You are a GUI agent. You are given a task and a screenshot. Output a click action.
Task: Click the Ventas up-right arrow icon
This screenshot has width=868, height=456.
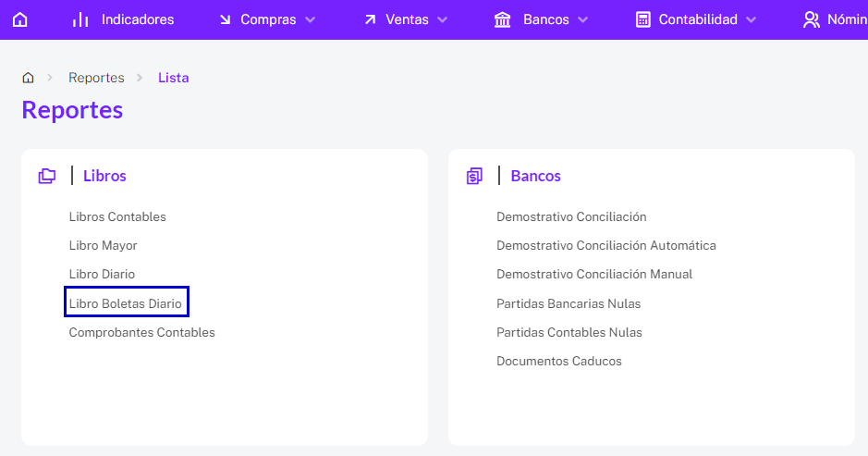click(370, 19)
